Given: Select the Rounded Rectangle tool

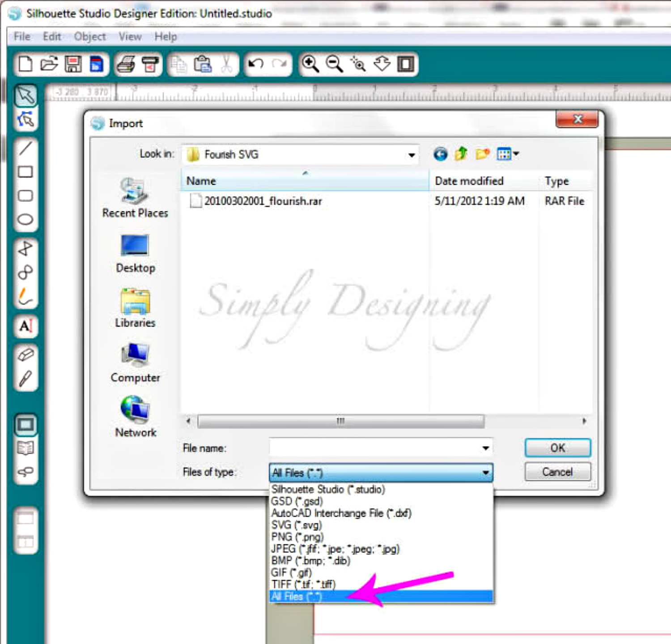Looking at the screenshot, I should [25, 196].
